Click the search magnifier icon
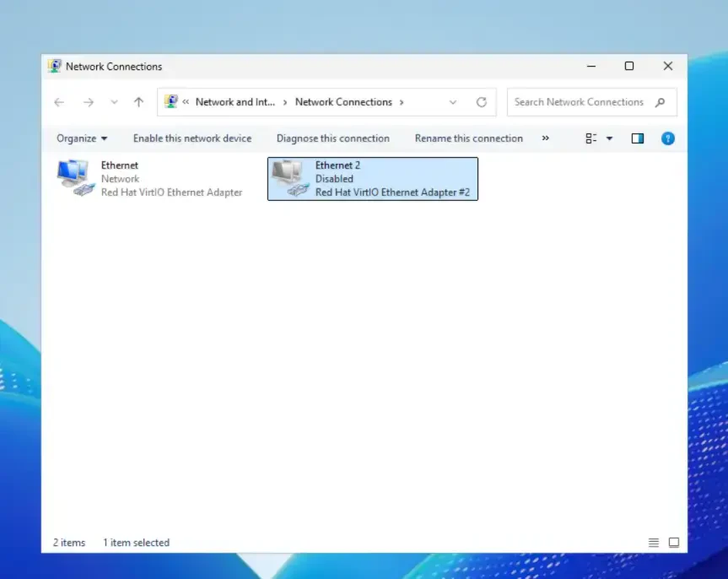This screenshot has height=579, width=728. 660,102
